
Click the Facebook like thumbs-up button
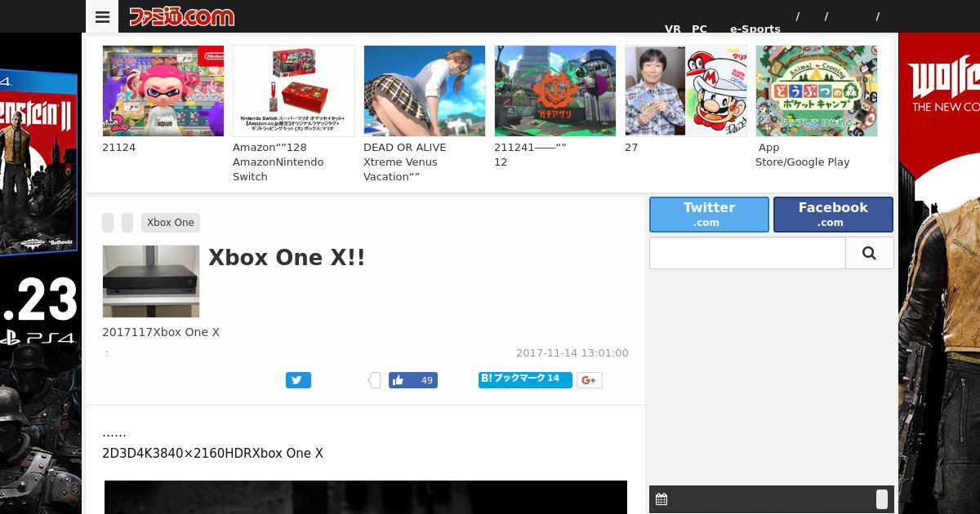398,380
